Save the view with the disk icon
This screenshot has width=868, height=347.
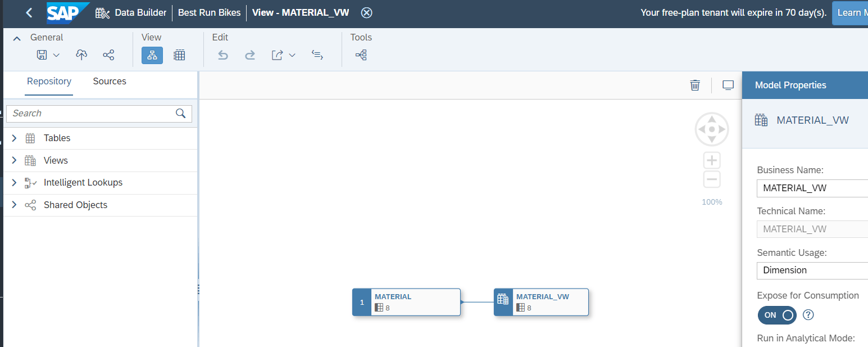(x=42, y=55)
